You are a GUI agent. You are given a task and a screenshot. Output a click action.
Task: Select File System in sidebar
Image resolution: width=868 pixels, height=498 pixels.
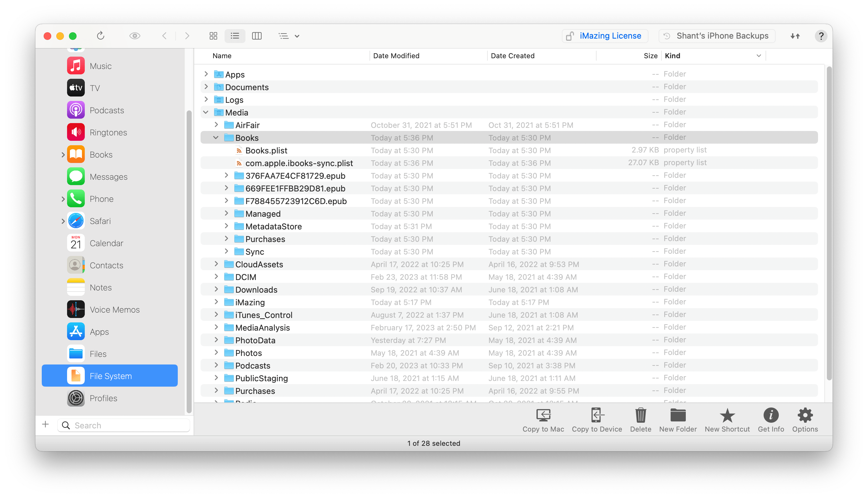click(110, 376)
